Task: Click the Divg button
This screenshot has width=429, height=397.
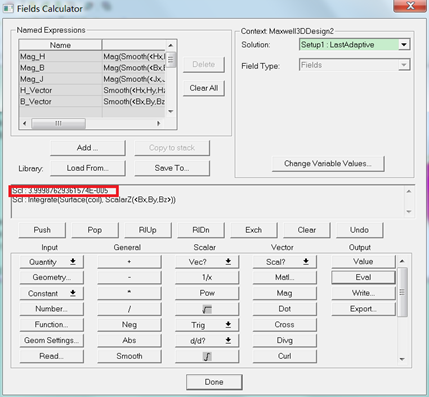Action: pyautogui.click(x=285, y=340)
